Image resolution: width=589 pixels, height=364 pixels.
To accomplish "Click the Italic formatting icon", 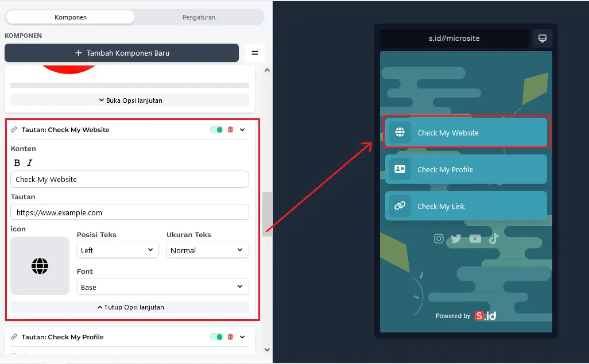I will click(x=30, y=163).
